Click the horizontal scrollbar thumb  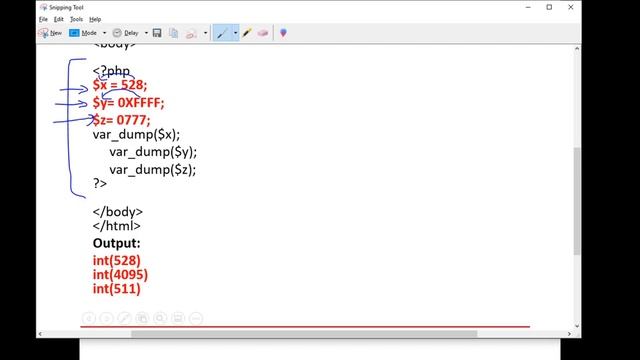pyautogui.click(x=304, y=334)
